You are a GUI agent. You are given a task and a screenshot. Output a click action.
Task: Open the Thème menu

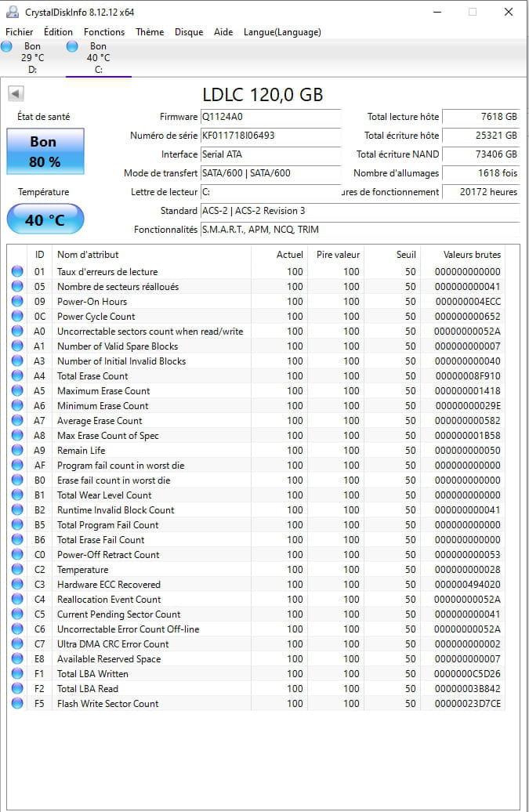(x=150, y=32)
